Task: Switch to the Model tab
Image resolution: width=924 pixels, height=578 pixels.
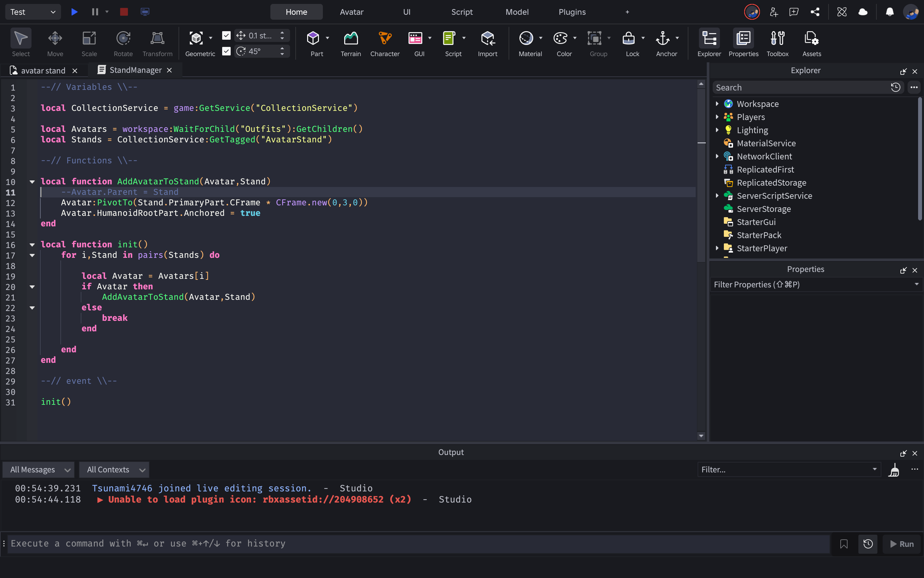Action: pyautogui.click(x=517, y=12)
